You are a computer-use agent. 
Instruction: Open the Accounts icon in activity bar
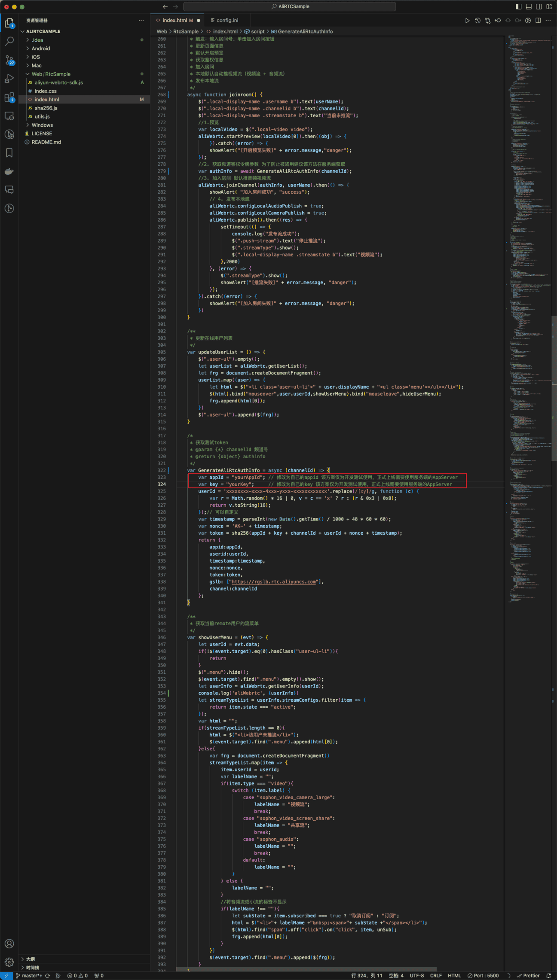(x=9, y=943)
